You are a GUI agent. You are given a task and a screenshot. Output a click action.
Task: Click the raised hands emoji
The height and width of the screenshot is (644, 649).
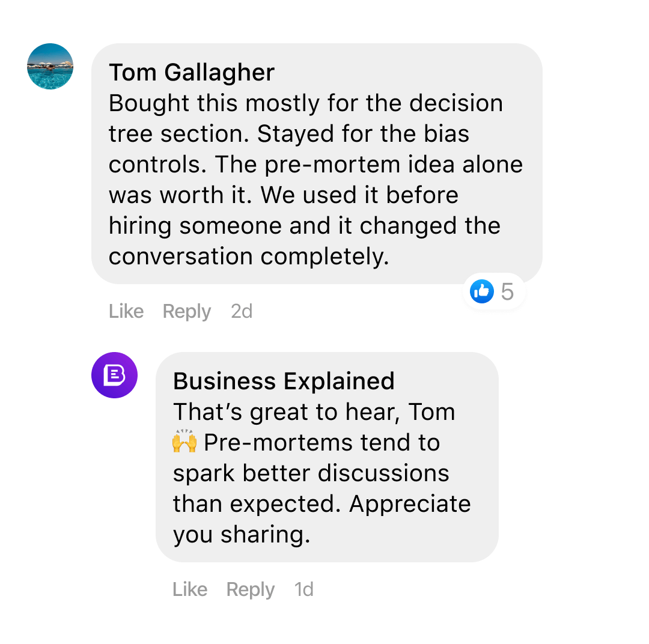coord(184,443)
